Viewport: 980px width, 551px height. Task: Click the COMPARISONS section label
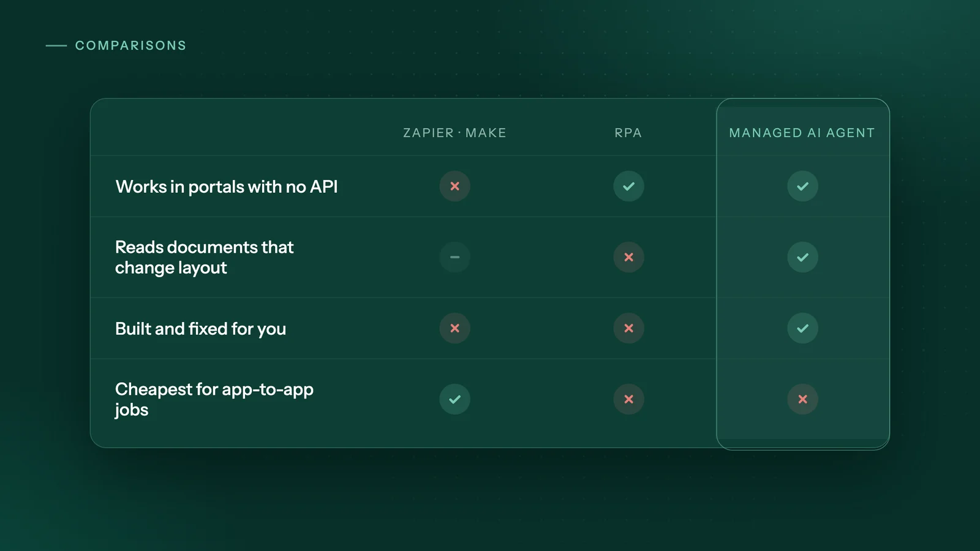tap(130, 45)
